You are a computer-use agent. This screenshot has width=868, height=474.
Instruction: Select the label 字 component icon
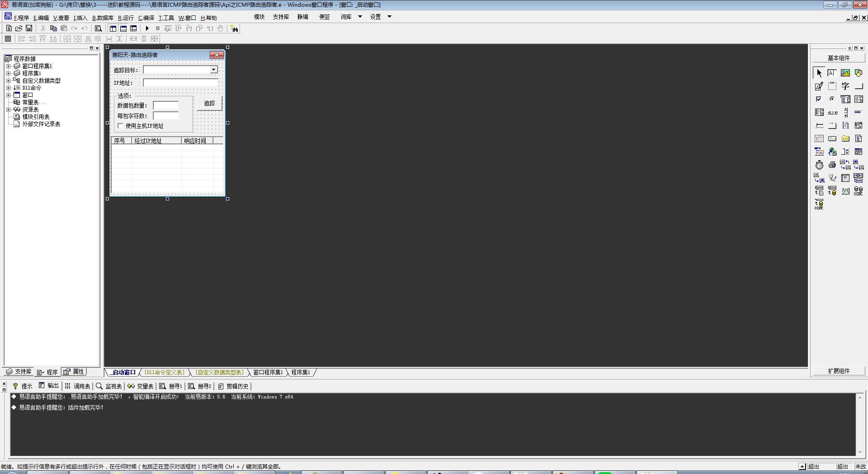(845, 86)
